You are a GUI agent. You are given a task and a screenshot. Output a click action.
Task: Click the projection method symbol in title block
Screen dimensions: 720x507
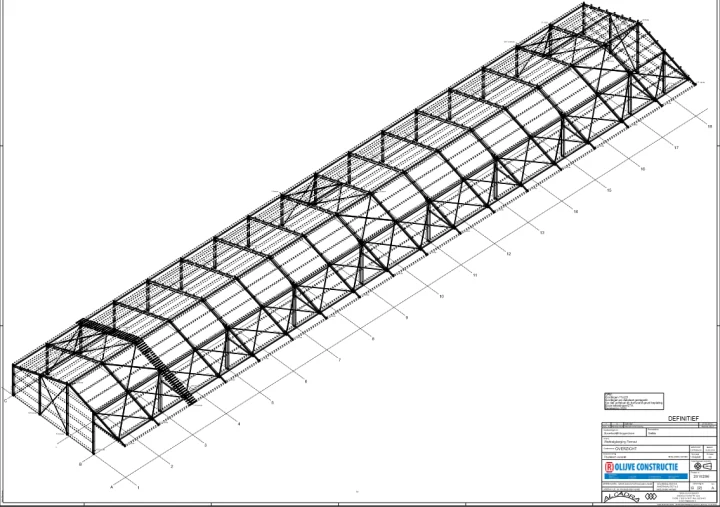703,466
